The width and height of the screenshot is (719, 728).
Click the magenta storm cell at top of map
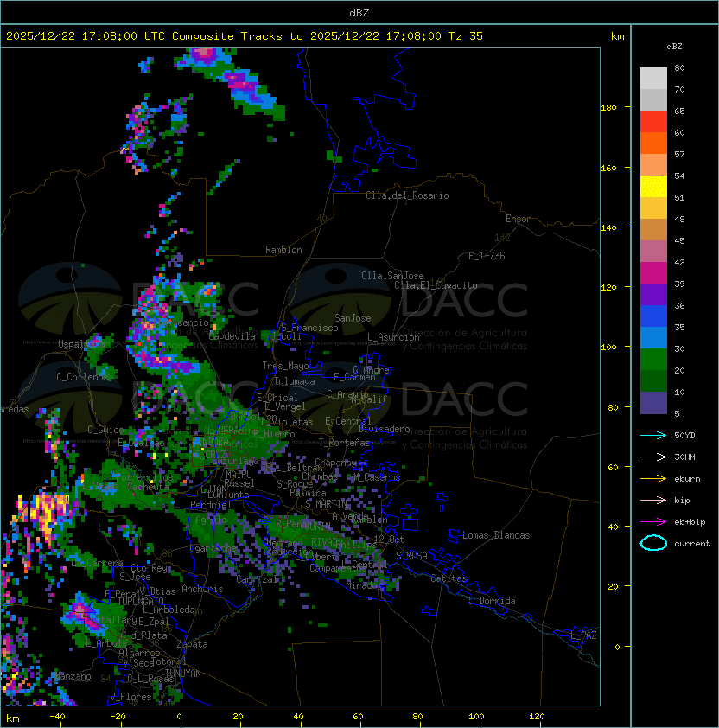point(204,54)
